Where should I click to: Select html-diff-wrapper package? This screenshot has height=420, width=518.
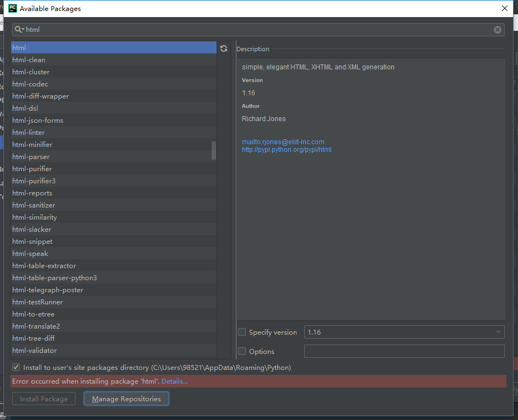[114, 96]
